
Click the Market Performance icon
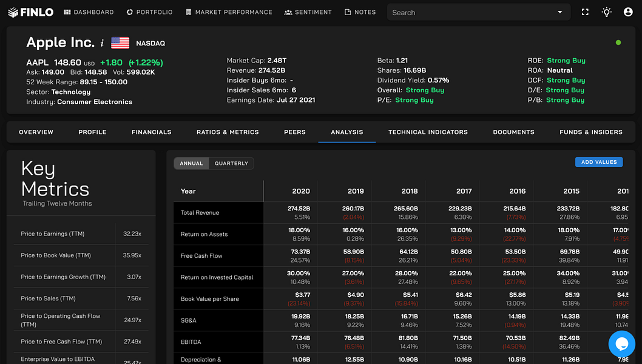(x=189, y=12)
